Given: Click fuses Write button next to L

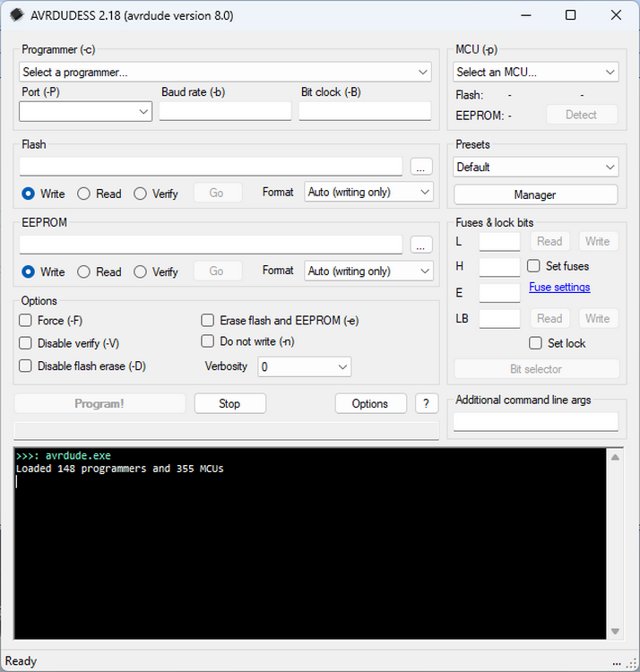Looking at the screenshot, I should [x=598, y=241].
